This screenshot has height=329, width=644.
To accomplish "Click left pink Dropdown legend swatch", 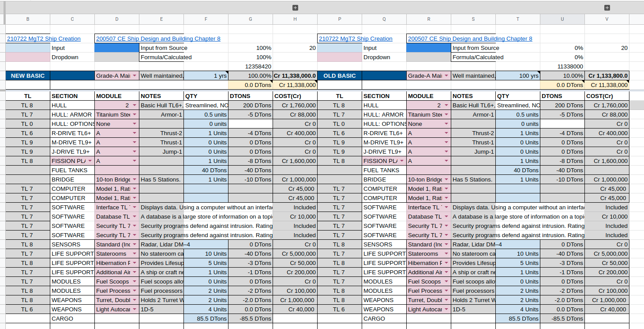I will click(28, 57).
